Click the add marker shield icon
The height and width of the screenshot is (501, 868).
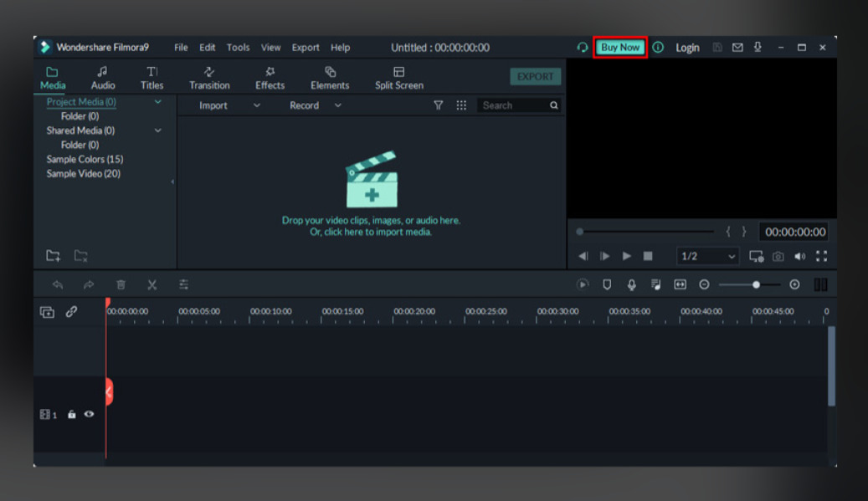click(607, 285)
